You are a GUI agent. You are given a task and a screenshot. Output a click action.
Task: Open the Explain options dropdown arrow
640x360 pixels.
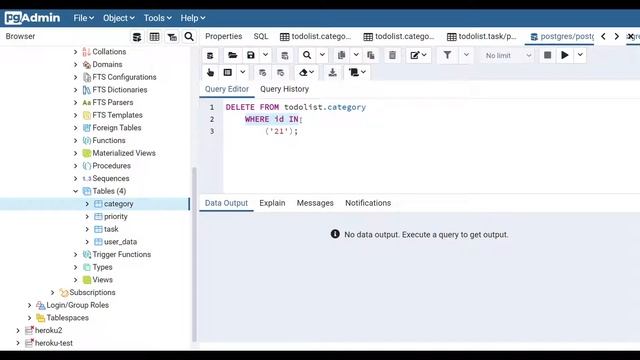pyautogui.click(x=242, y=73)
